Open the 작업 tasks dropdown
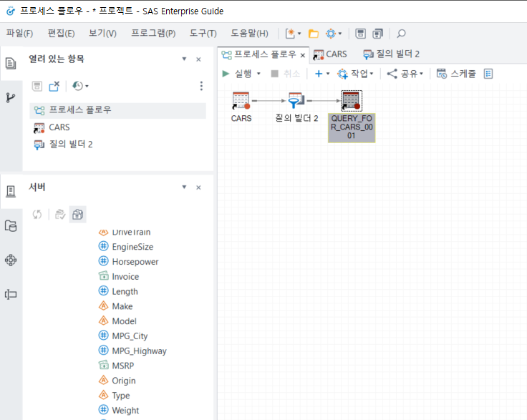The width and height of the screenshot is (527, 420). click(x=355, y=74)
